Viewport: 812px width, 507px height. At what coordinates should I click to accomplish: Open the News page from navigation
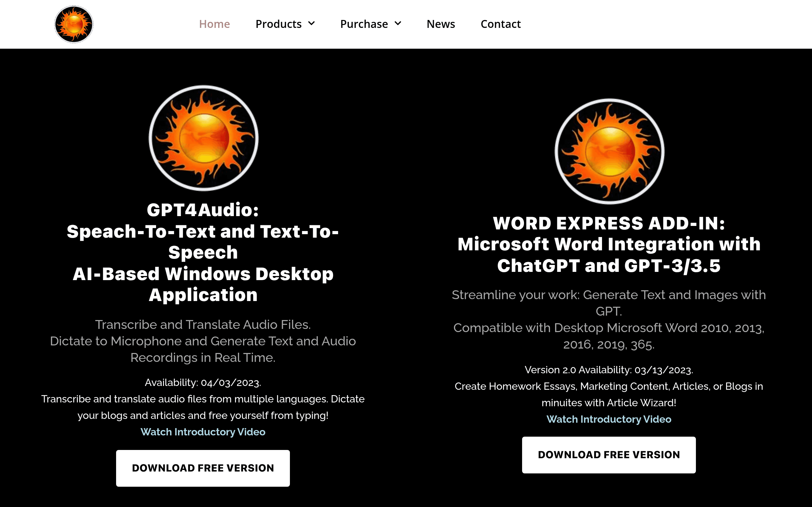point(441,24)
